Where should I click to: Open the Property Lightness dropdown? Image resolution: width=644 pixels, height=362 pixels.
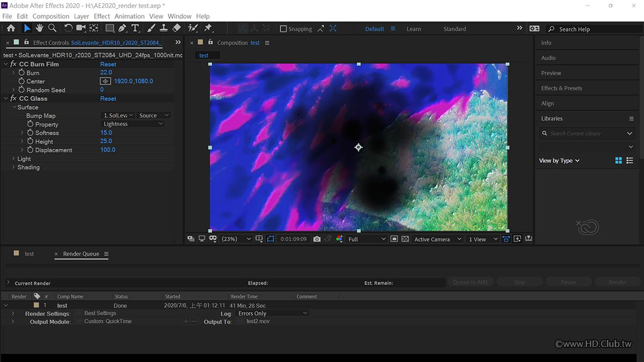(x=133, y=124)
